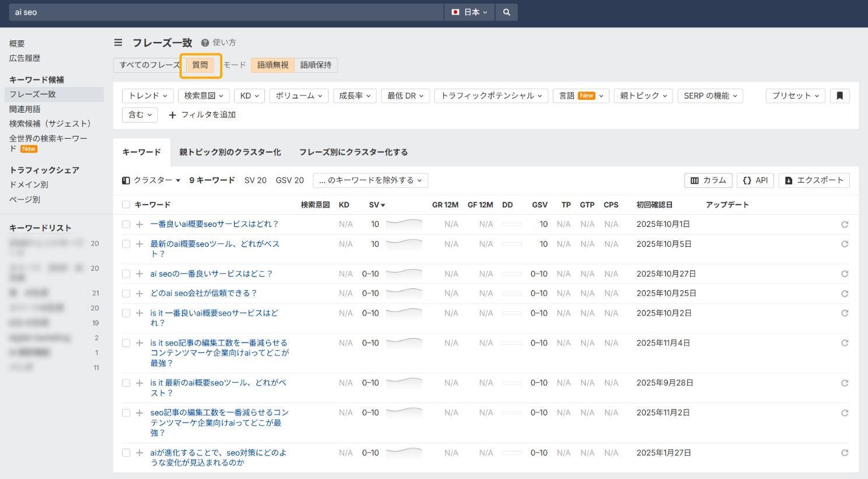Open the カラム column settings
This screenshot has height=479, width=868.
pos(707,180)
